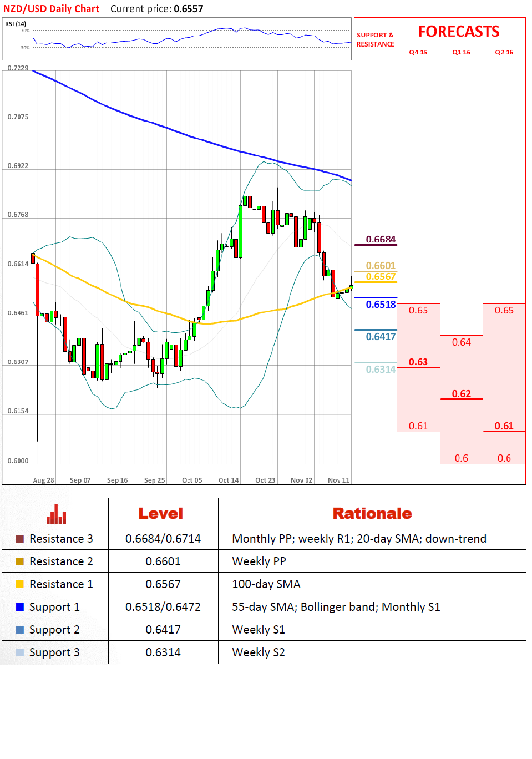Click the Resistance 2 gold swatch
The image size is (532, 759).
tap(20, 561)
